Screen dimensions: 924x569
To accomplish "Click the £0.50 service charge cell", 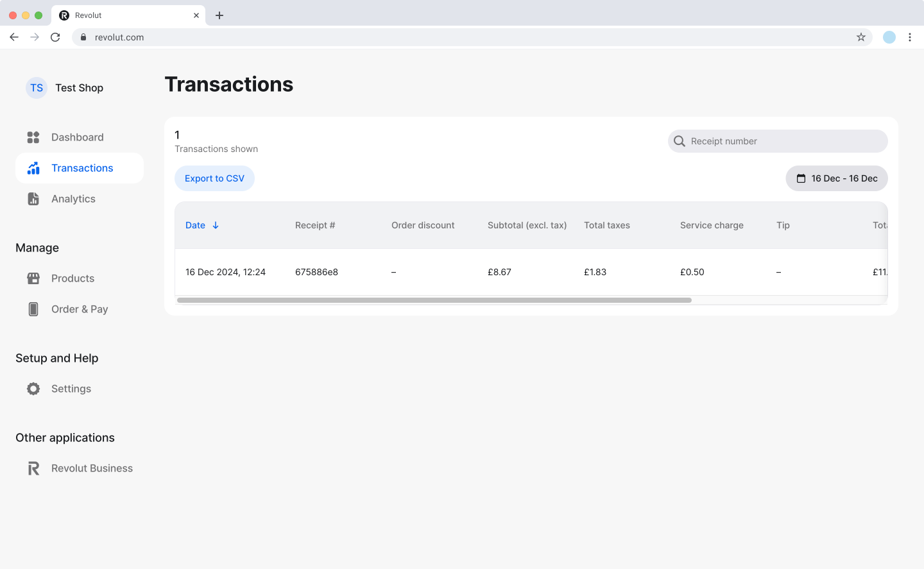I will (692, 272).
